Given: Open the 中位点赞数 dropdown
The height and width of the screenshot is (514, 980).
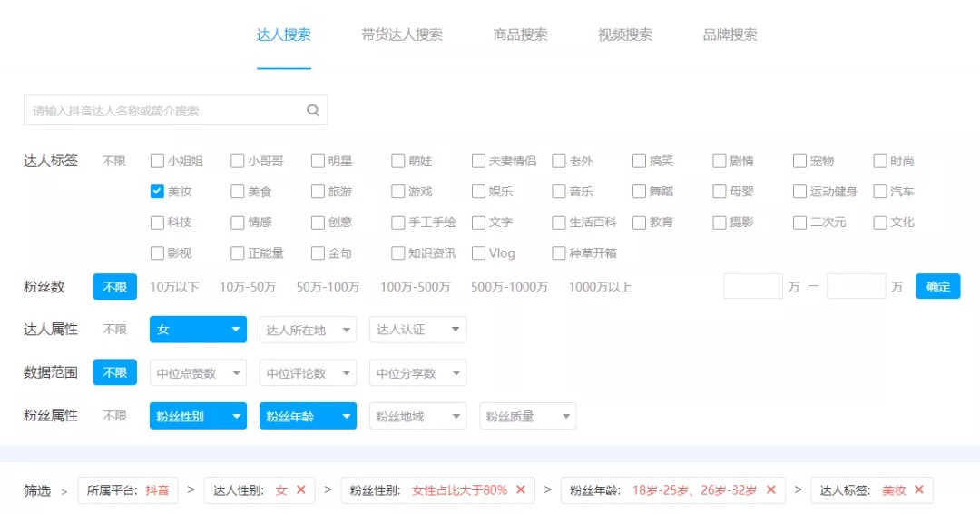Looking at the screenshot, I should [x=198, y=373].
